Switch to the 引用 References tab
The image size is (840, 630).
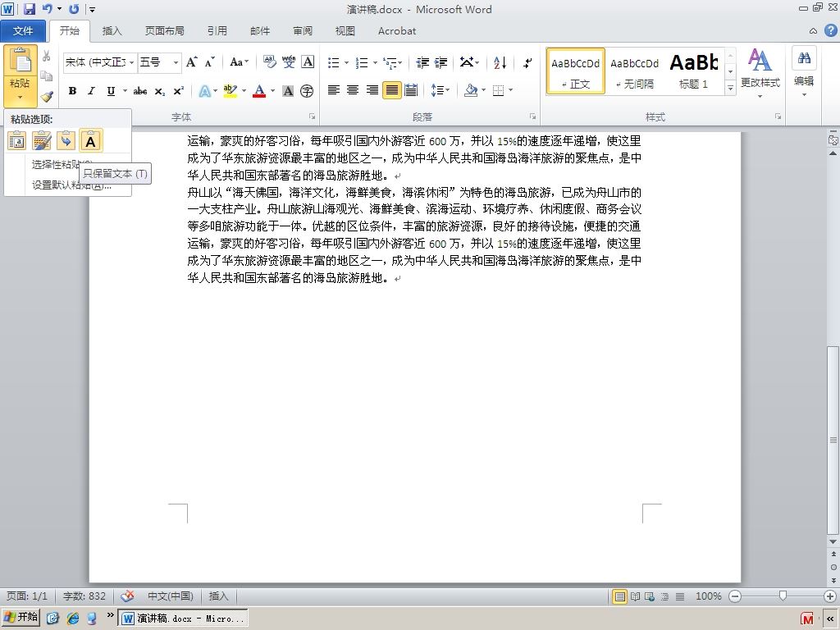click(217, 31)
